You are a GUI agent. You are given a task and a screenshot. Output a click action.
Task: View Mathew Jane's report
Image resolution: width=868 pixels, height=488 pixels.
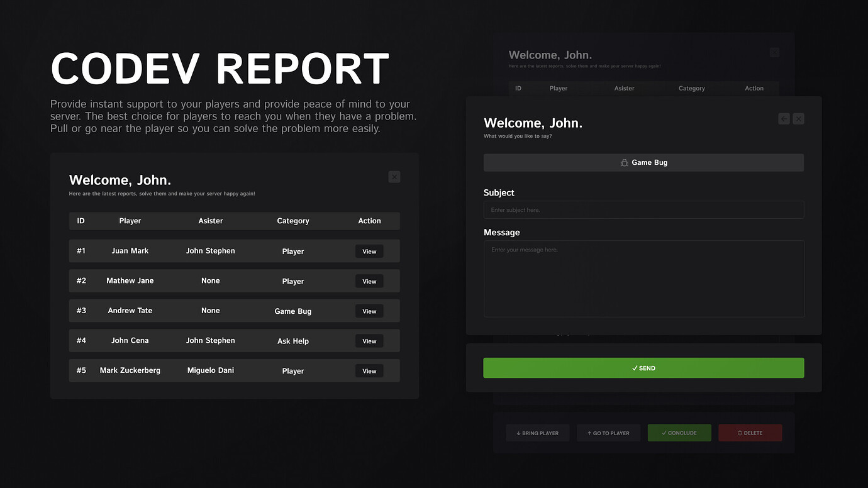point(369,281)
